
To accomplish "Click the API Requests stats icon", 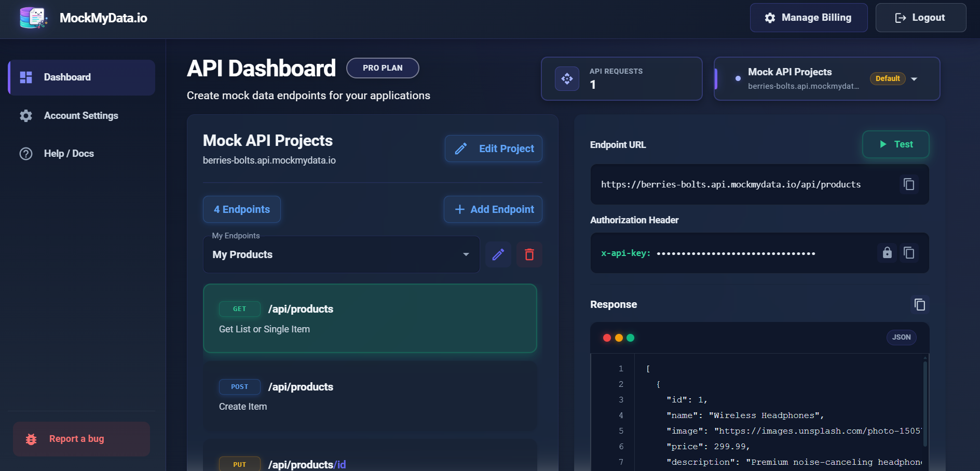I will [567, 79].
